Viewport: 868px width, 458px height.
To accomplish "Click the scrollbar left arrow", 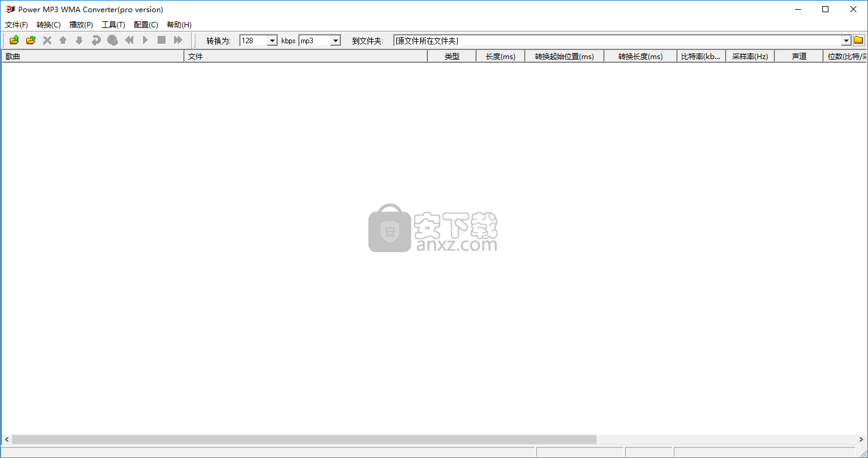I will tap(7, 440).
